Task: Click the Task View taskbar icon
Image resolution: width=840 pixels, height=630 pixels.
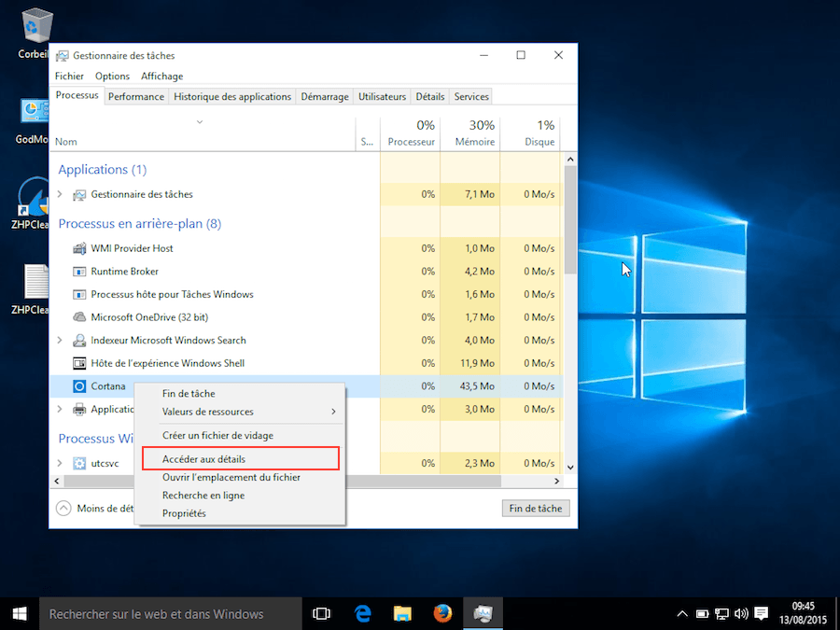Action: (322, 613)
